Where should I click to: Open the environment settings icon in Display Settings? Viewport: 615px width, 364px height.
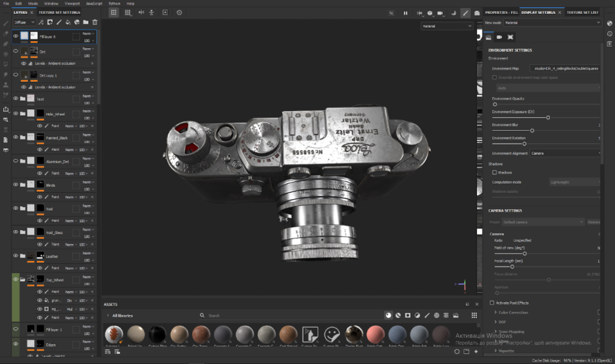point(488,37)
